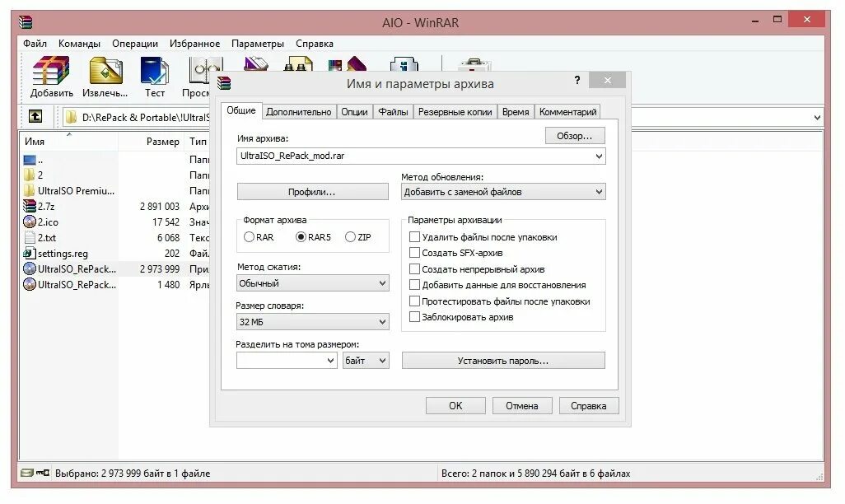The height and width of the screenshot is (504, 845).
Task: Open the archive name dropdown arrow
Action: 599,156
